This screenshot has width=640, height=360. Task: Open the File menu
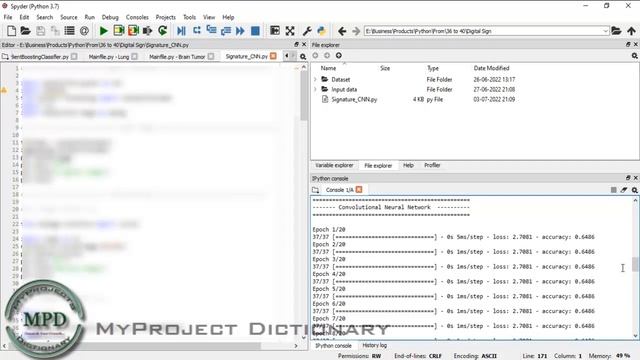pos(8,17)
